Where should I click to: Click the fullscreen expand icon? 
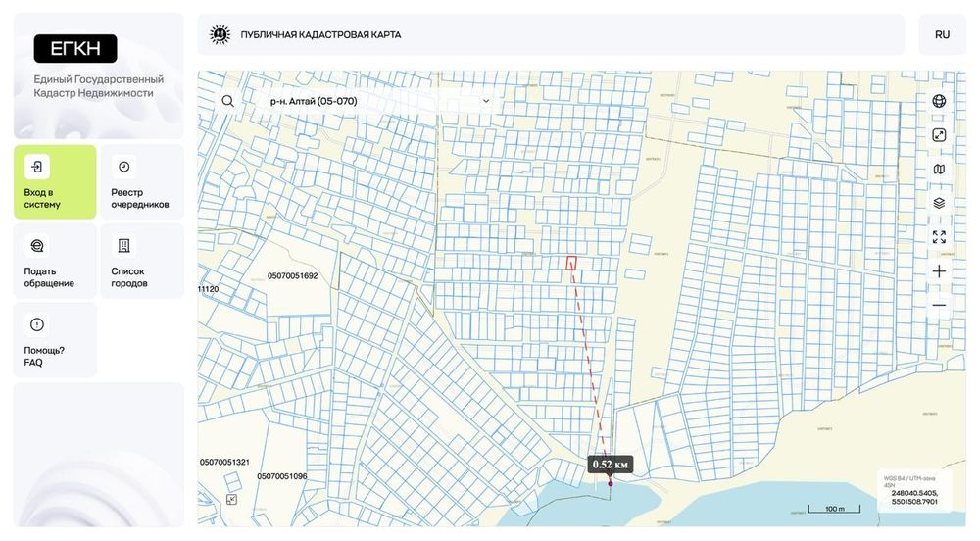(x=939, y=237)
